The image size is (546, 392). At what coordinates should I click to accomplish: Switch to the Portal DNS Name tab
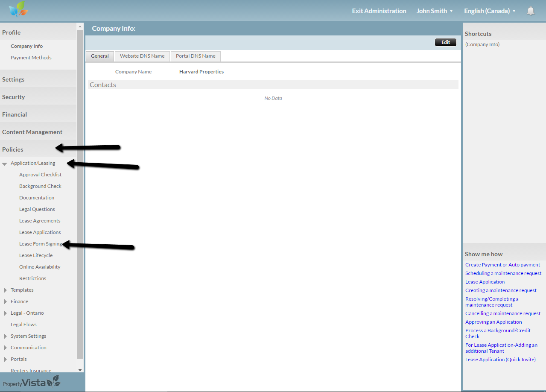196,56
